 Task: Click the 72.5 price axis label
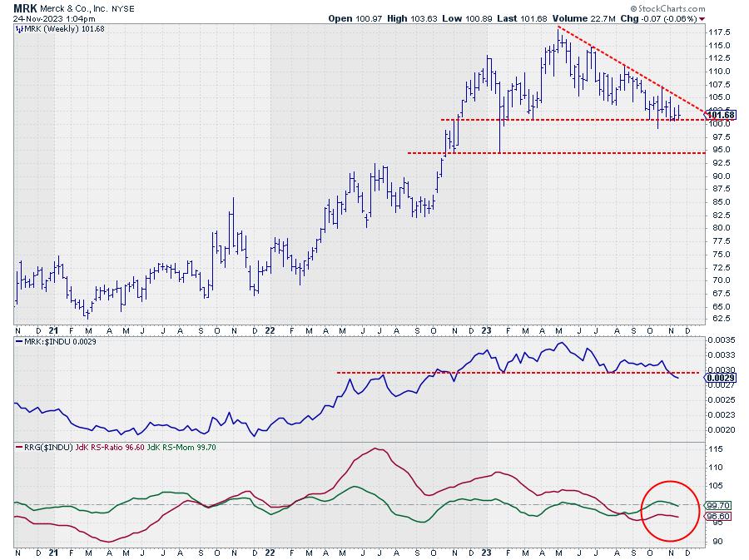tap(722, 267)
